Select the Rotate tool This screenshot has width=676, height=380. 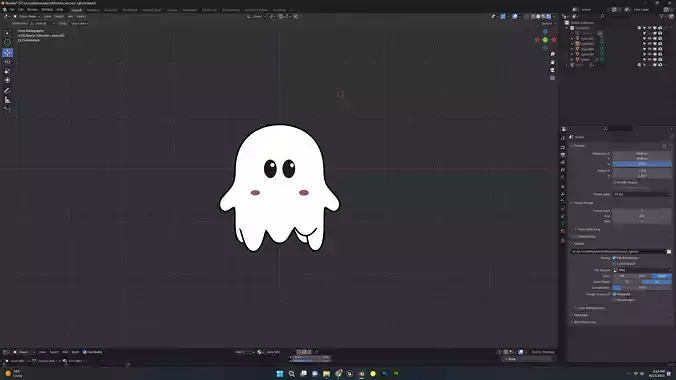[7, 62]
